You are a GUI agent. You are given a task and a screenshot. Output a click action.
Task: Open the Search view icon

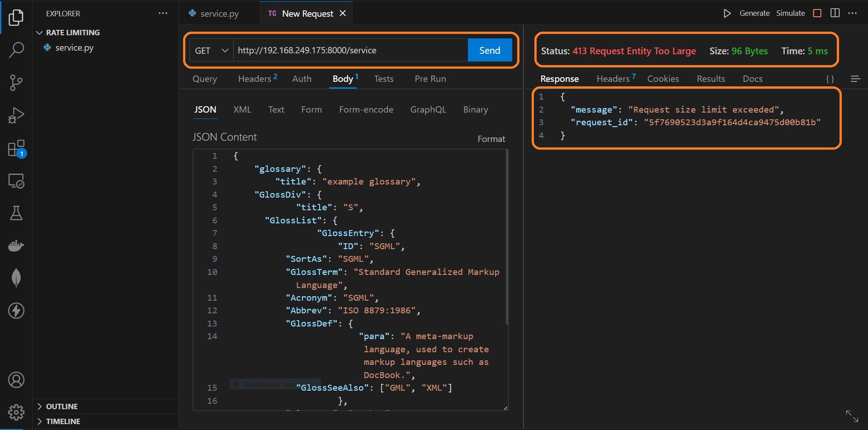click(x=16, y=50)
